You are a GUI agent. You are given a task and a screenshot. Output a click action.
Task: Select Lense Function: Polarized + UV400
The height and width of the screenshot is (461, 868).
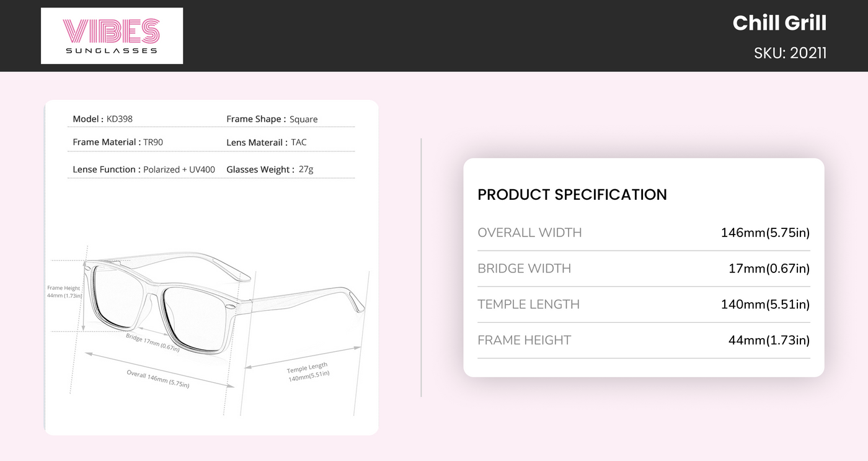(144, 169)
